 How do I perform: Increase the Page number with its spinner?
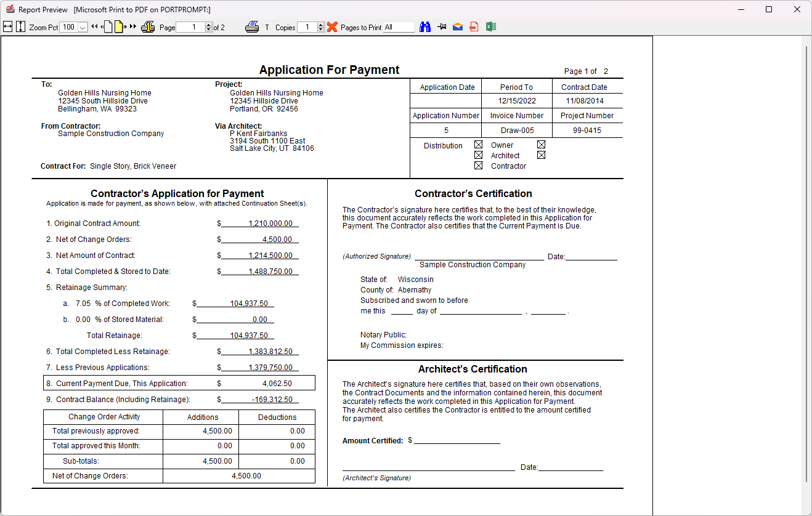coord(209,24)
